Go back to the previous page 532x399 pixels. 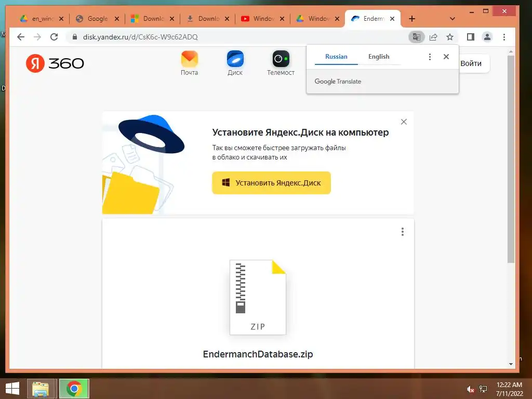21,37
